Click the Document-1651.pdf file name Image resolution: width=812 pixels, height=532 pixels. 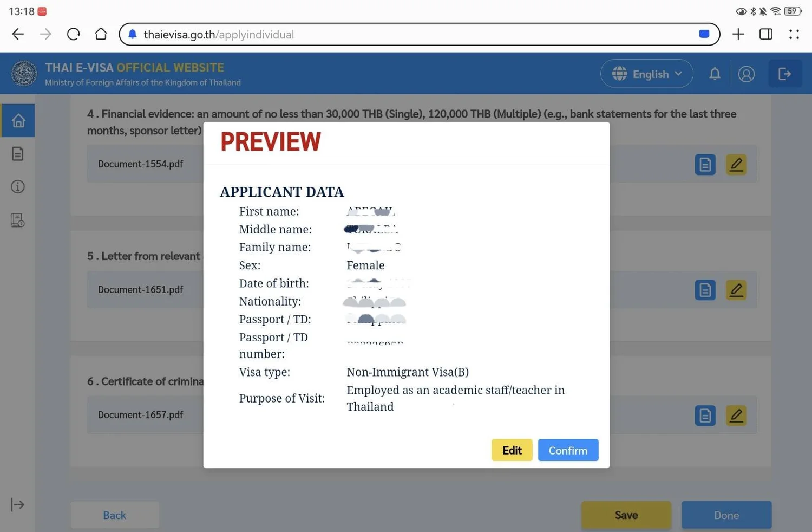140,290
